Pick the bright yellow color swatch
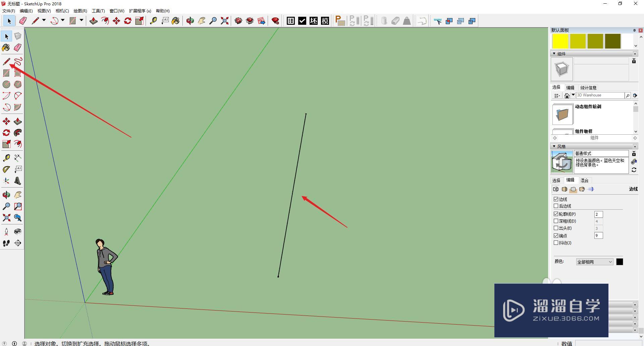The image size is (644, 346). [560, 41]
